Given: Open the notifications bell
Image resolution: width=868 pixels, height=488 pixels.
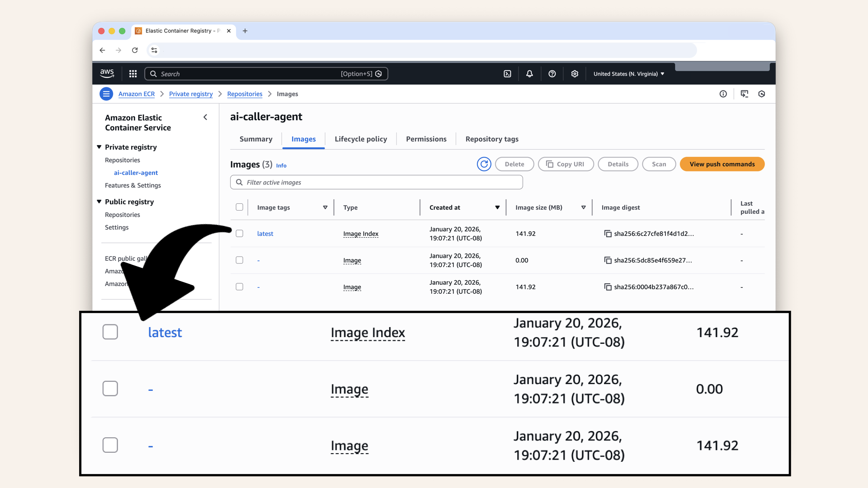Looking at the screenshot, I should click(529, 74).
